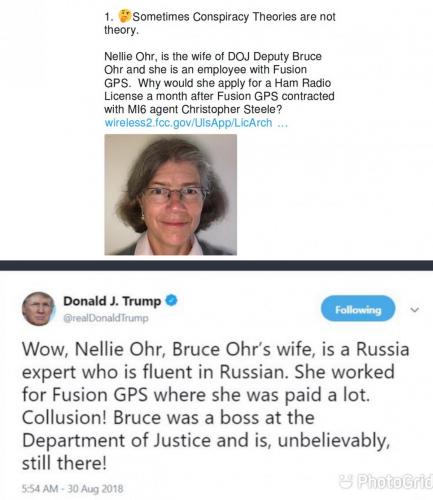The width and height of the screenshot is (433, 500).
Task: Select the word Collusion! in the tweet
Action: 64,417
